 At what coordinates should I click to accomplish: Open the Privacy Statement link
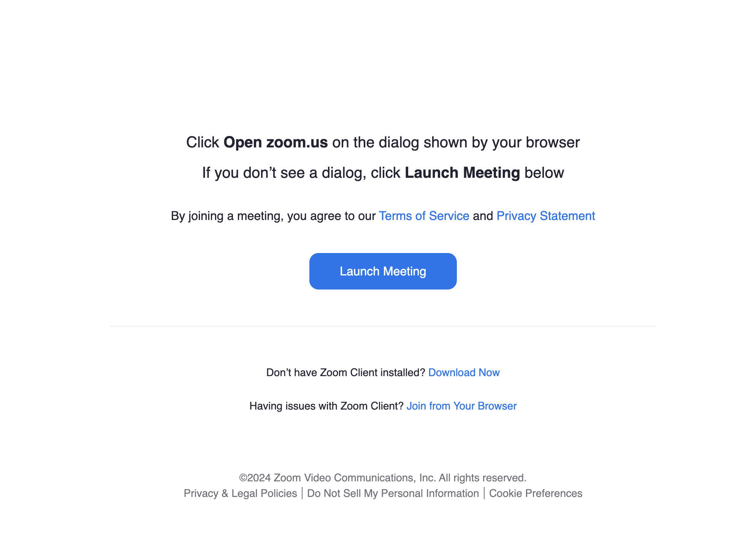point(546,216)
